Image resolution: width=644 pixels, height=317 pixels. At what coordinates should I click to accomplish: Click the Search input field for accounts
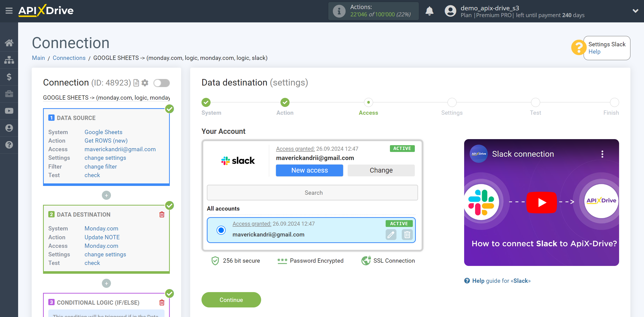pyautogui.click(x=313, y=192)
